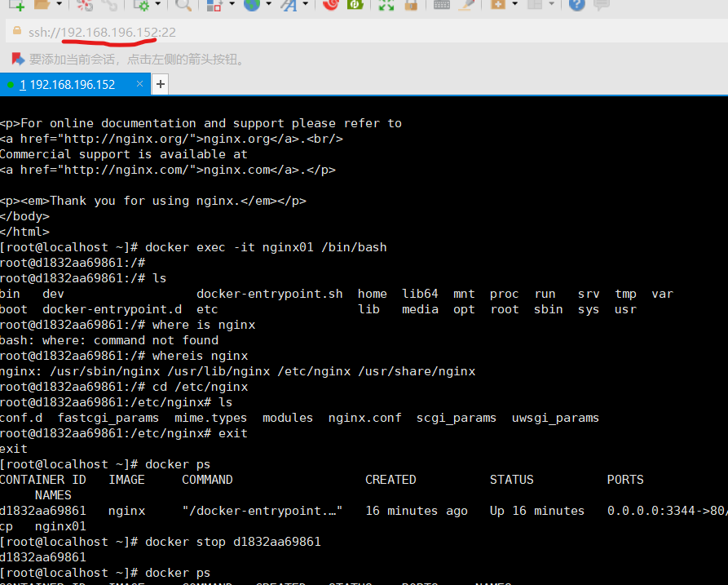Click the Reconnect icon in the toolbar
This screenshot has width=728, height=585.
point(111,5)
